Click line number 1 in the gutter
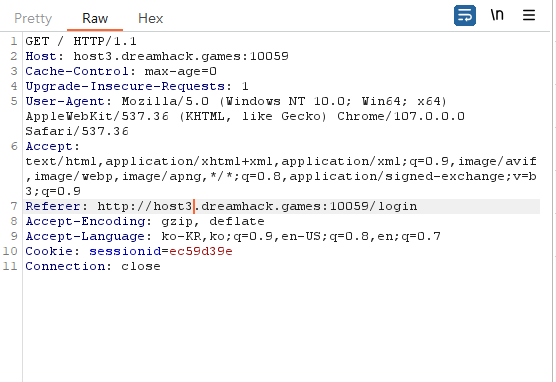The width and height of the screenshot is (556, 382). [14, 41]
